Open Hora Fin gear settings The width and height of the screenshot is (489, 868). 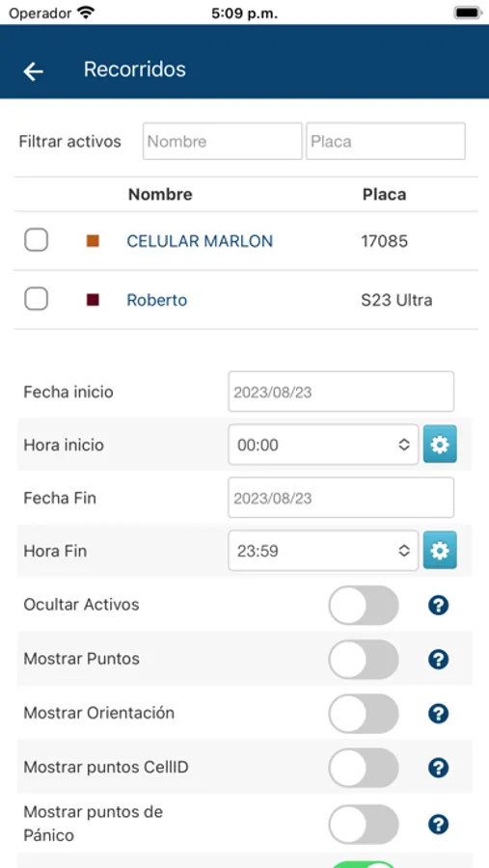tap(440, 551)
